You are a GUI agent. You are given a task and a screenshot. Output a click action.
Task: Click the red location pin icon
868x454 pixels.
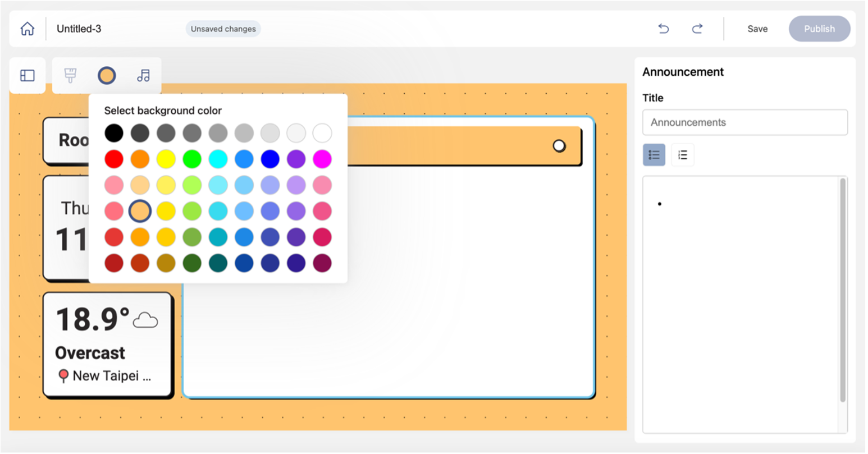click(x=63, y=375)
